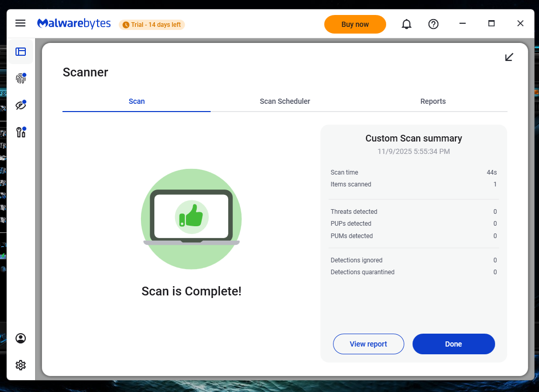This screenshot has width=539, height=392.
Task: Show notifications with the bell icon
Action: (407, 24)
